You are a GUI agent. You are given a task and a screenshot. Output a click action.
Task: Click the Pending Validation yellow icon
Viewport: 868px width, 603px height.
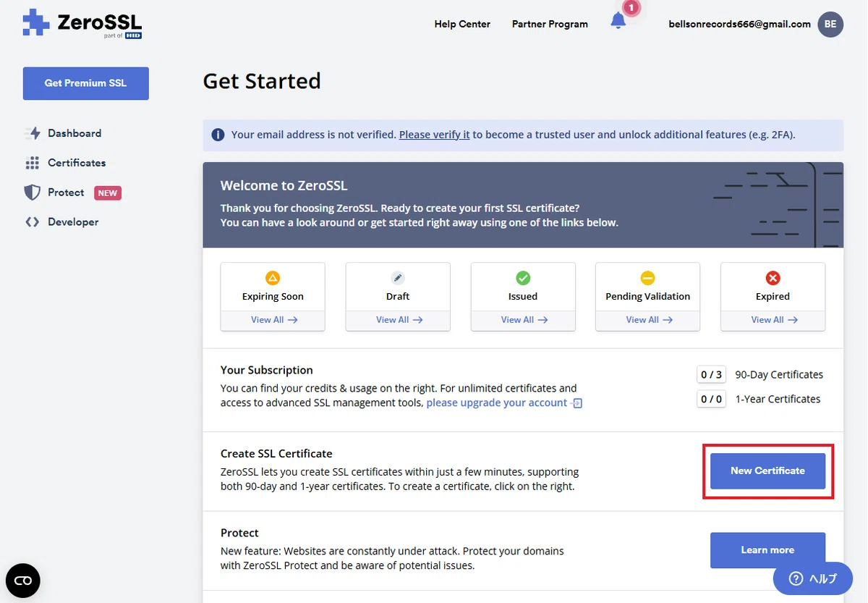pos(648,278)
